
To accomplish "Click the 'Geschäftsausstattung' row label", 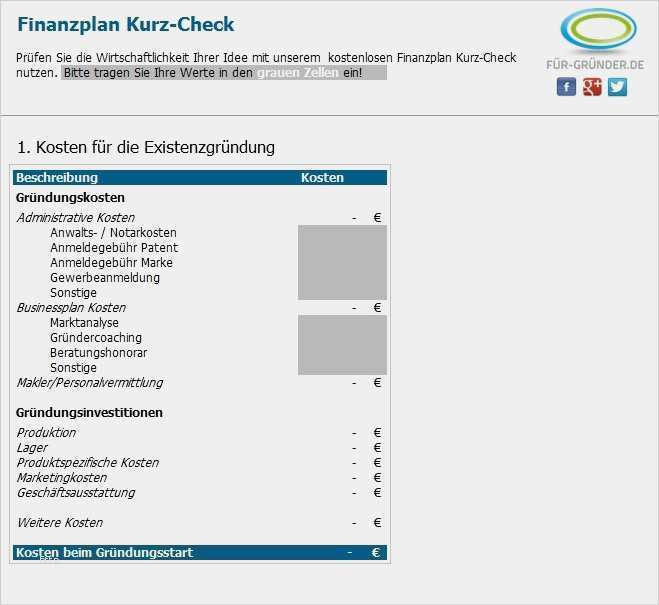I will click(x=76, y=493).
